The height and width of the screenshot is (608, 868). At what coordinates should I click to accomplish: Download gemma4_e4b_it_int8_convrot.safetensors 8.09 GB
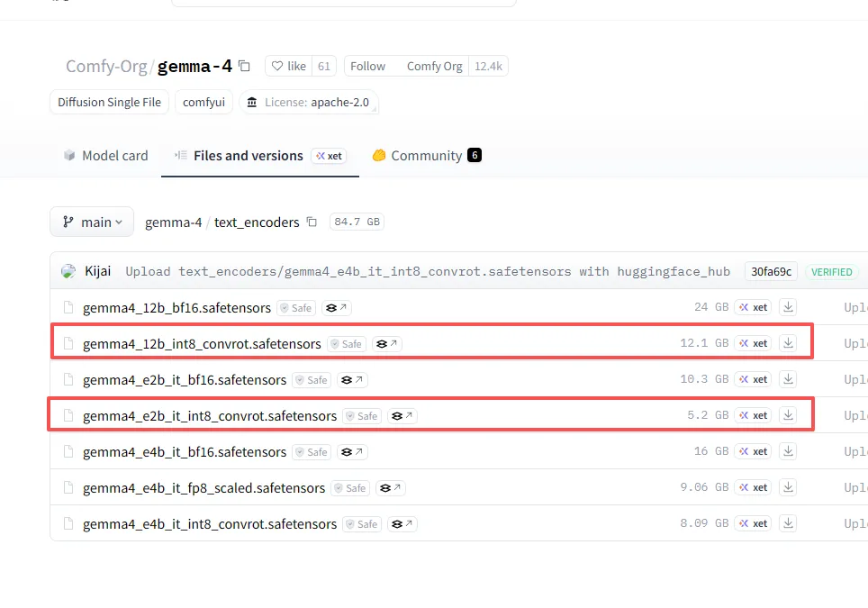(788, 523)
